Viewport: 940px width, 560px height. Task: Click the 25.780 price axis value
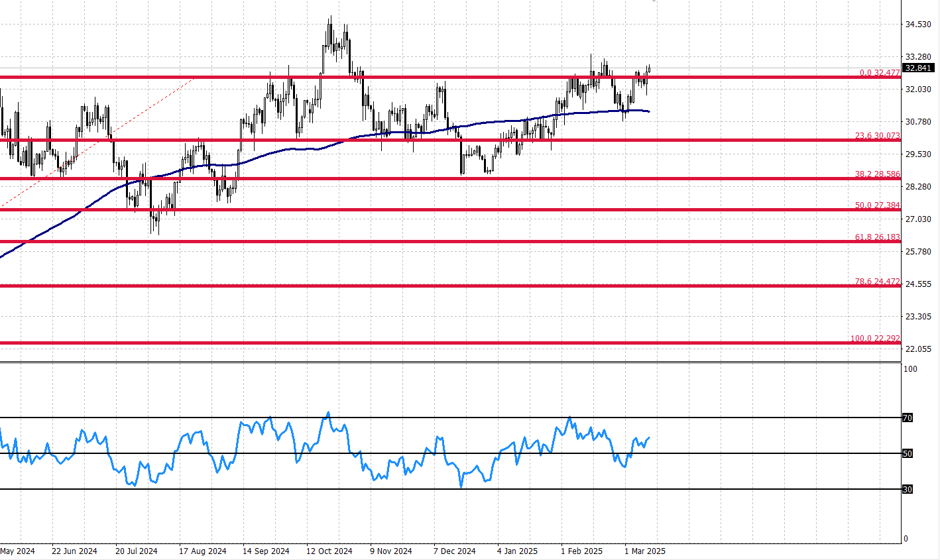point(918,252)
